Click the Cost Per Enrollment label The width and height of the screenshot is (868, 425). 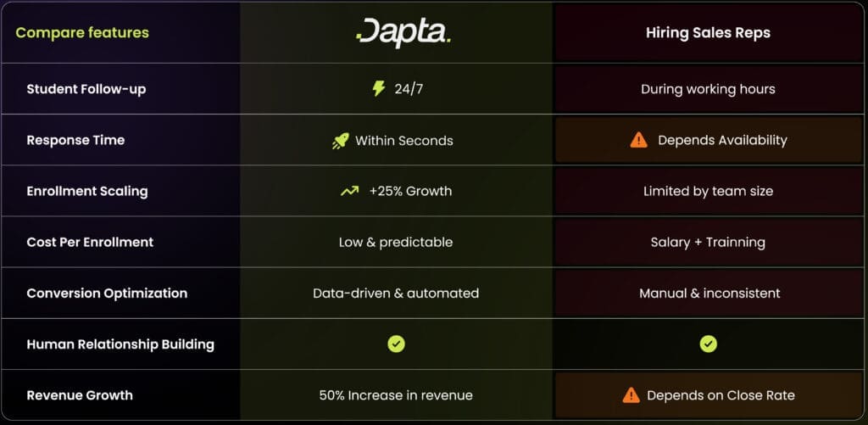tap(90, 242)
